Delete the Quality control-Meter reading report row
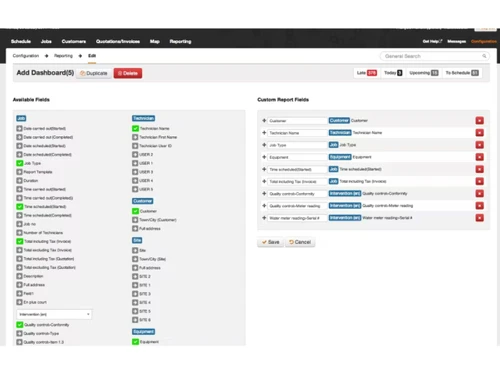The image size is (500, 375). [479, 206]
